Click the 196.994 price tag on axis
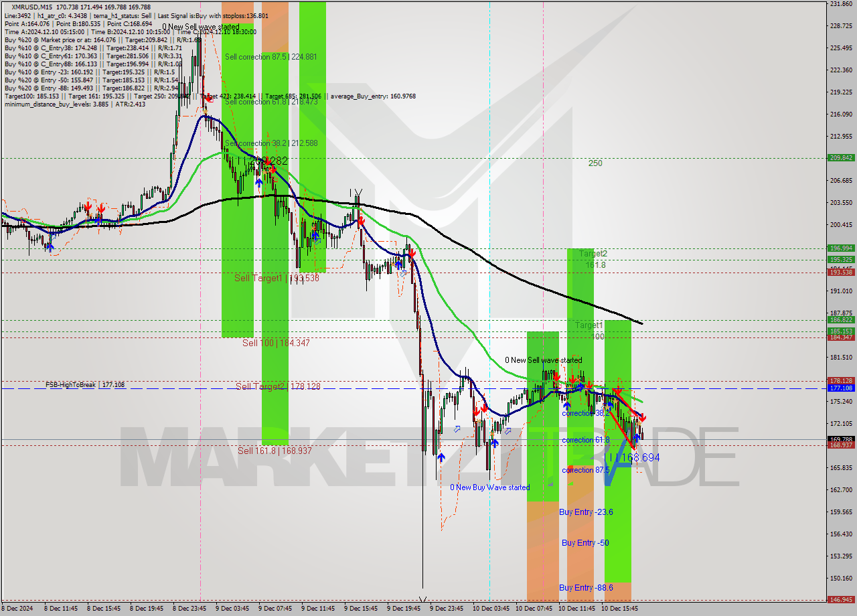 [840, 248]
